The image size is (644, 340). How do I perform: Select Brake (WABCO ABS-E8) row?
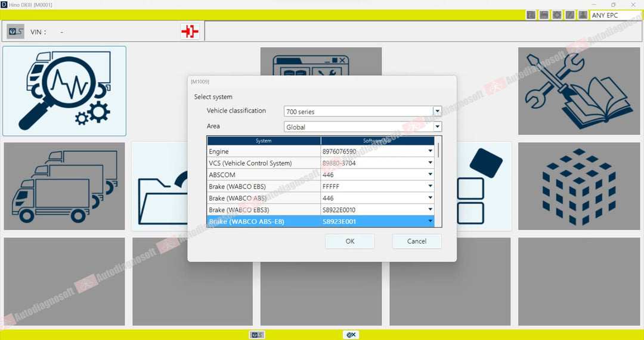[x=321, y=222]
